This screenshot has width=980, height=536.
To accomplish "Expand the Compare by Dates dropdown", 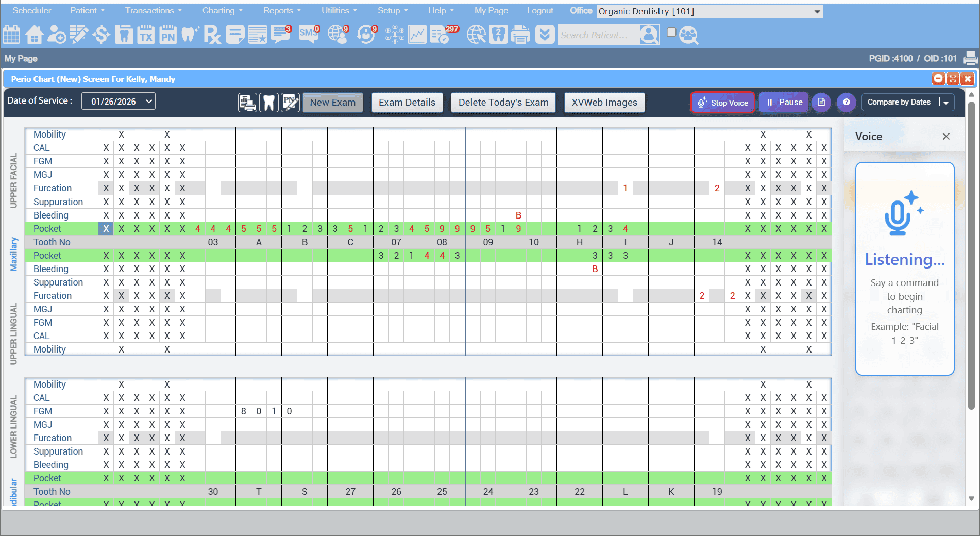I will pos(945,103).
